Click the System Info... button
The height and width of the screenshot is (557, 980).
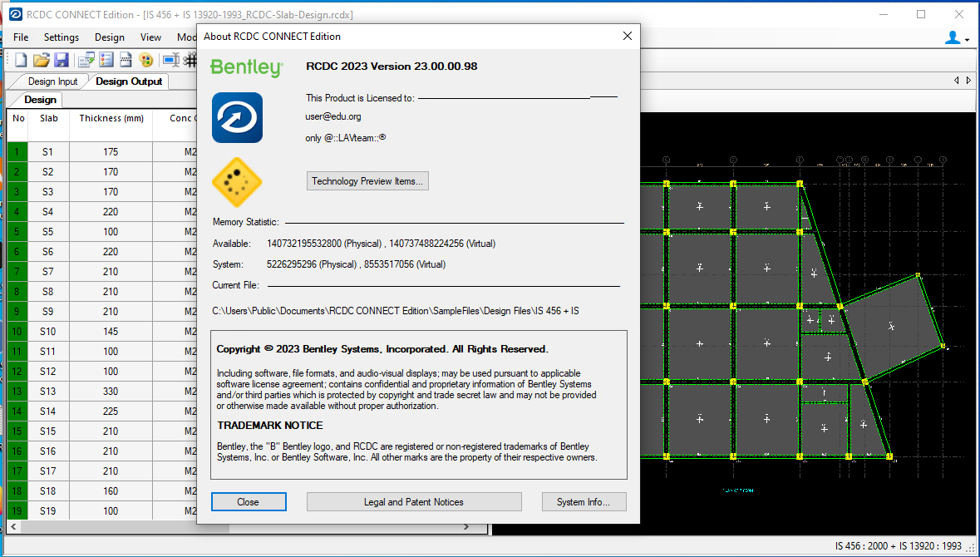click(x=584, y=502)
